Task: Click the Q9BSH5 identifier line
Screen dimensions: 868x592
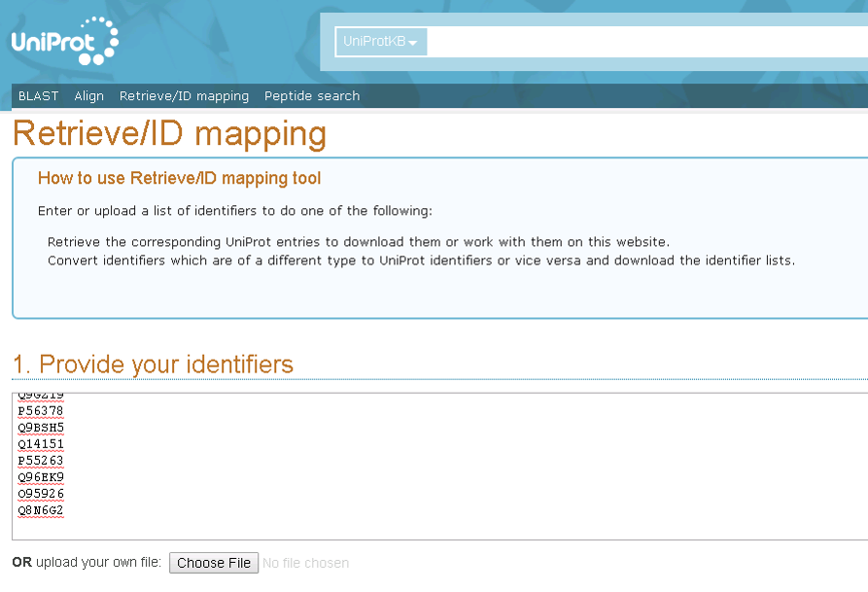Action: pos(41,428)
